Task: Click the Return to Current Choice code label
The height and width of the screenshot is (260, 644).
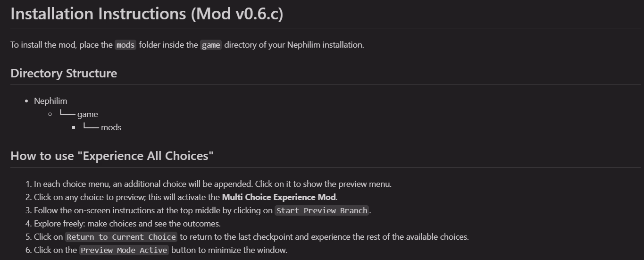Action: [x=121, y=237]
